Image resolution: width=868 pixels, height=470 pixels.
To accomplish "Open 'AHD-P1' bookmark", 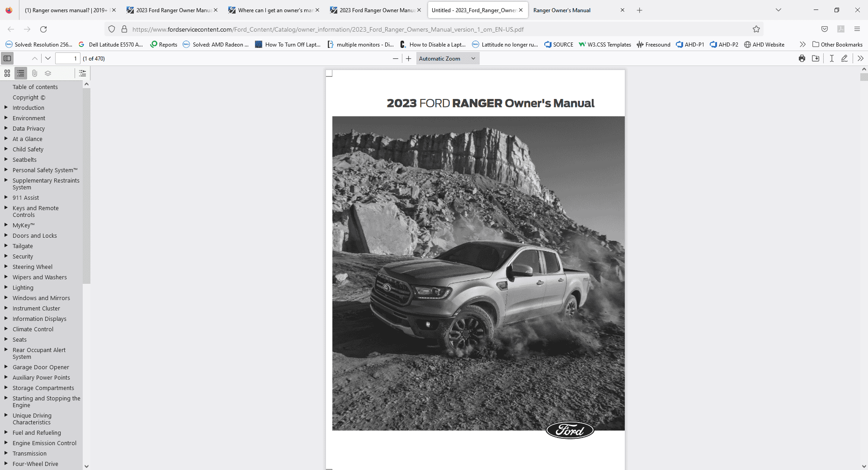I will click(690, 44).
